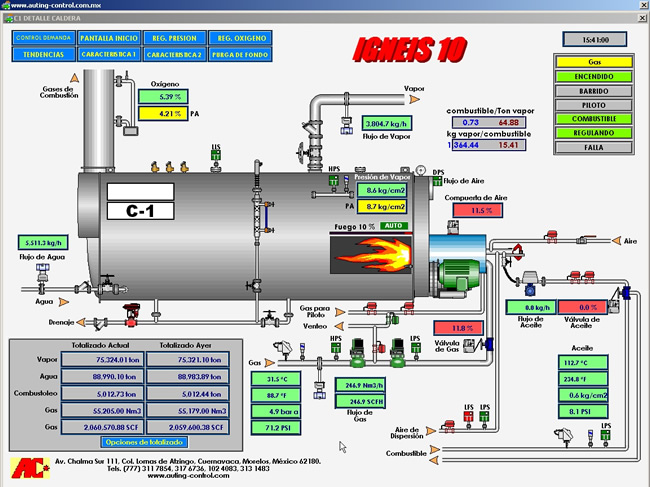The width and height of the screenshot is (650, 487).
Task: Click the Vapor outlet arrow
Action: [414, 99]
